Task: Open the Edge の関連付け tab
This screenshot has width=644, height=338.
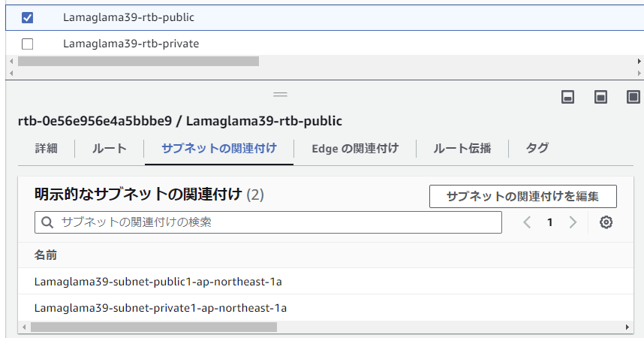Action: [355, 149]
